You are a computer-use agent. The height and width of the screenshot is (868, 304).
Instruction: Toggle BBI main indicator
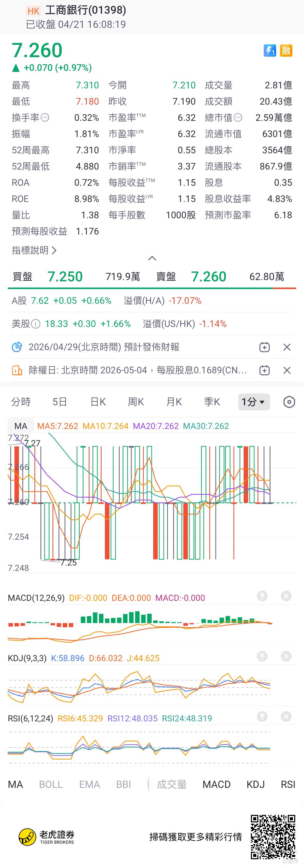tap(124, 785)
